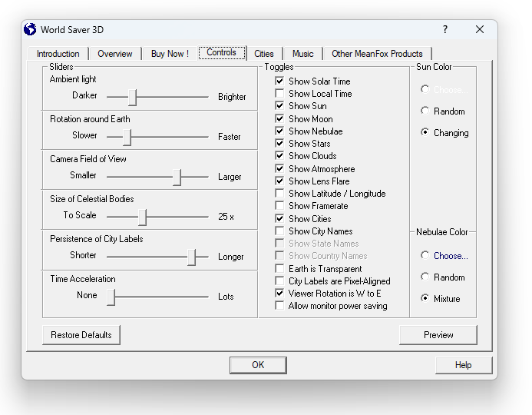Click the '25 x' scale label
Image resolution: width=532 pixels, height=415 pixels.
(x=226, y=217)
